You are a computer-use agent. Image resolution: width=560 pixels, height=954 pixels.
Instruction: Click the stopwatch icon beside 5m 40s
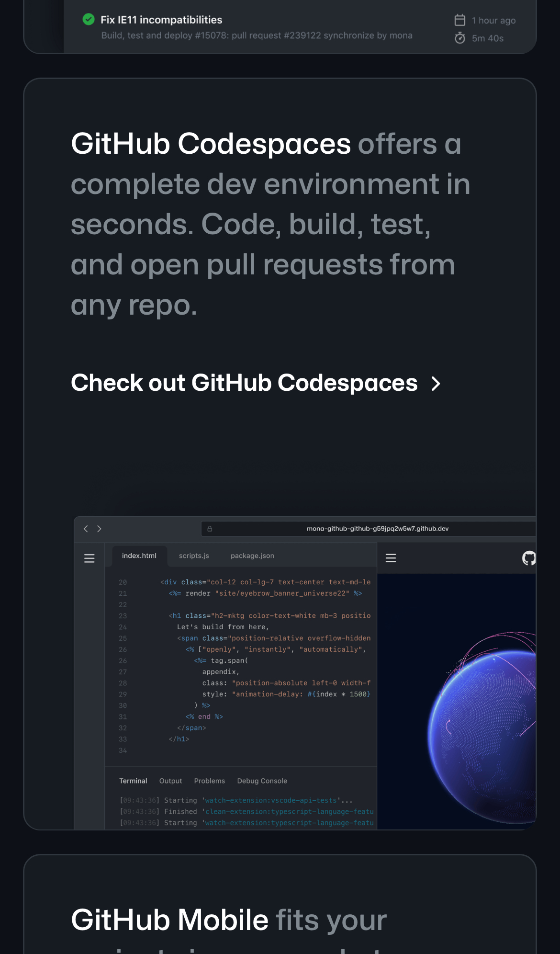[x=460, y=38]
